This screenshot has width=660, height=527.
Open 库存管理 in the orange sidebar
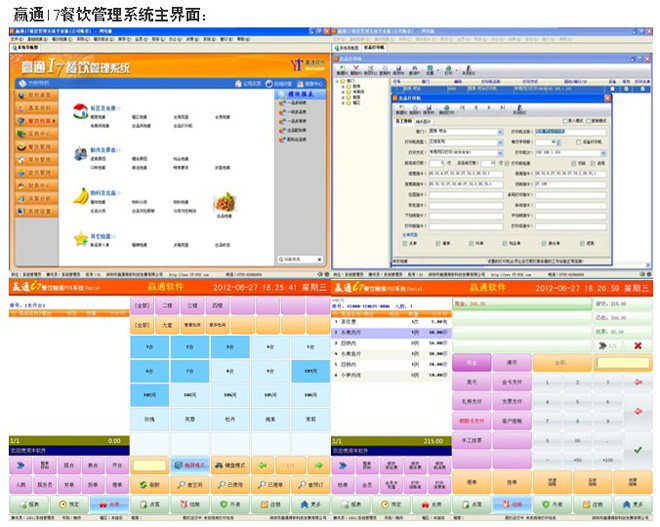click(x=37, y=160)
